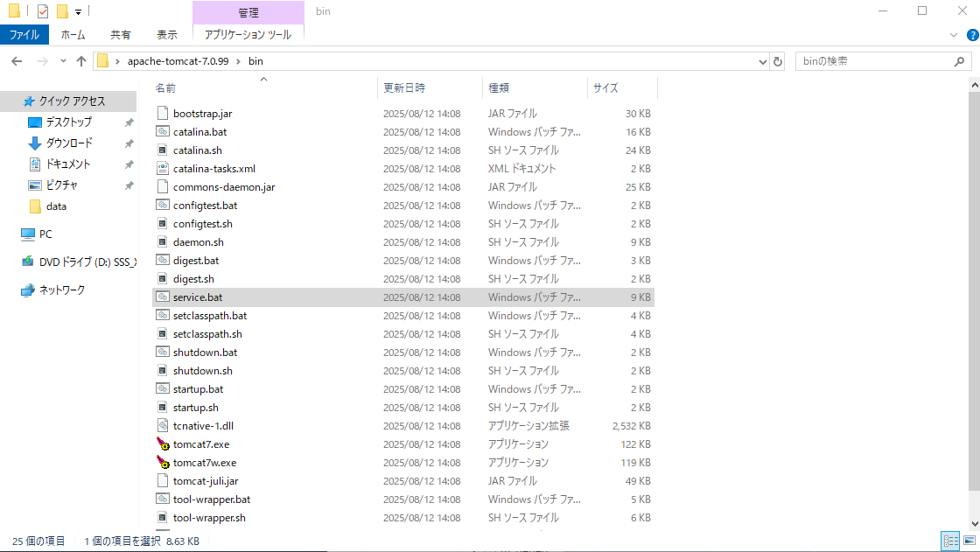Viewport: 980px width, 552px height.
Task: Click the tomcat7w.exe application icon
Action: (x=163, y=463)
